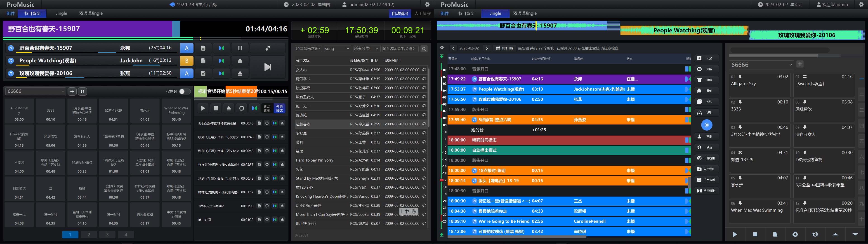The height and width of the screenshot is (244, 868).
Task: Skip to next track in player
Action: [x=268, y=67]
